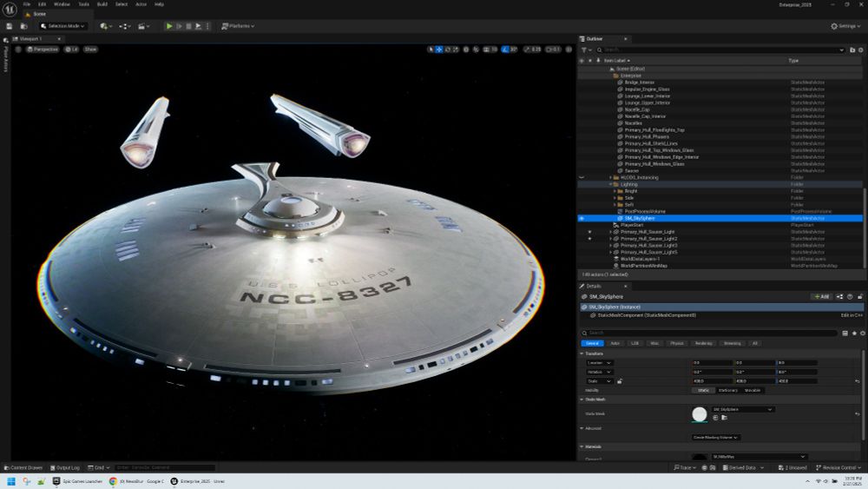Click the Stop simulation button
Image resolution: width=868 pixels, height=489 pixels.
pyautogui.click(x=188, y=26)
